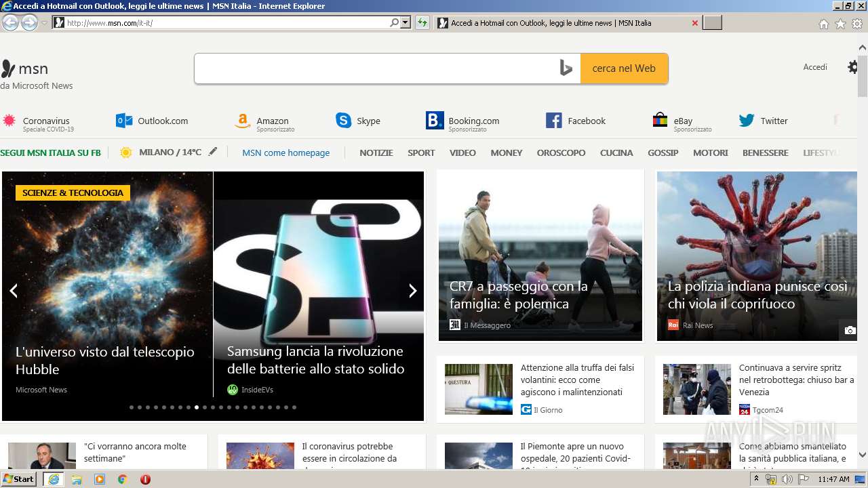Show previous carousel slide arrow
The width and height of the screenshot is (868, 488).
click(13, 291)
